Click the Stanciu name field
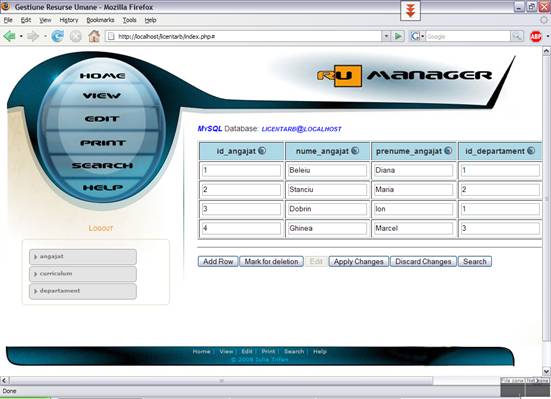Viewport: 551px width, 399px height. 327,190
